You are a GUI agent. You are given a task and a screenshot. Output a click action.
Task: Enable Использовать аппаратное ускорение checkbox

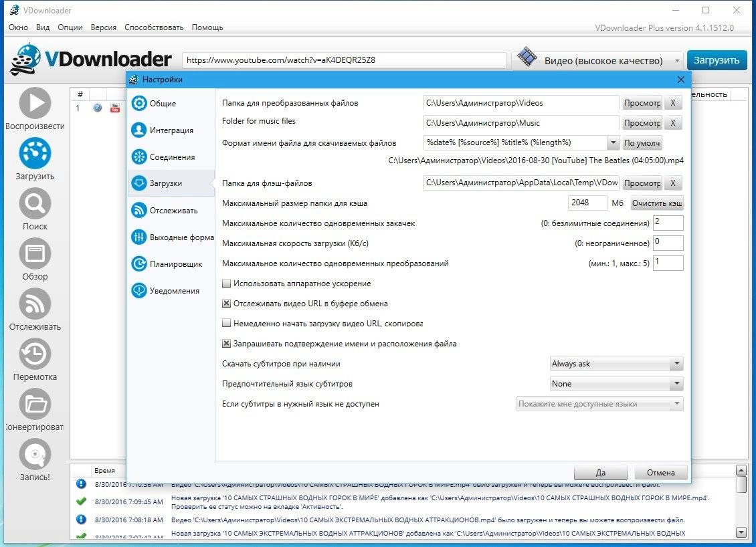click(x=226, y=284)
